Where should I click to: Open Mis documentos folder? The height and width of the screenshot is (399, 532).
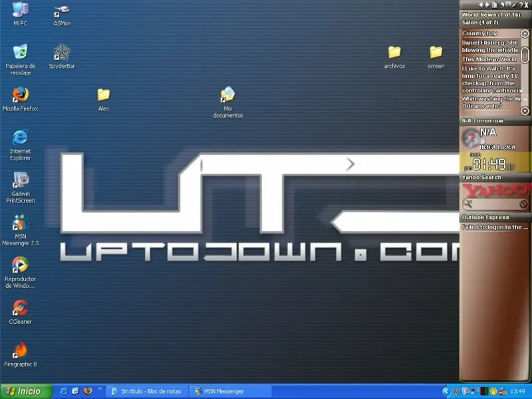228,102
